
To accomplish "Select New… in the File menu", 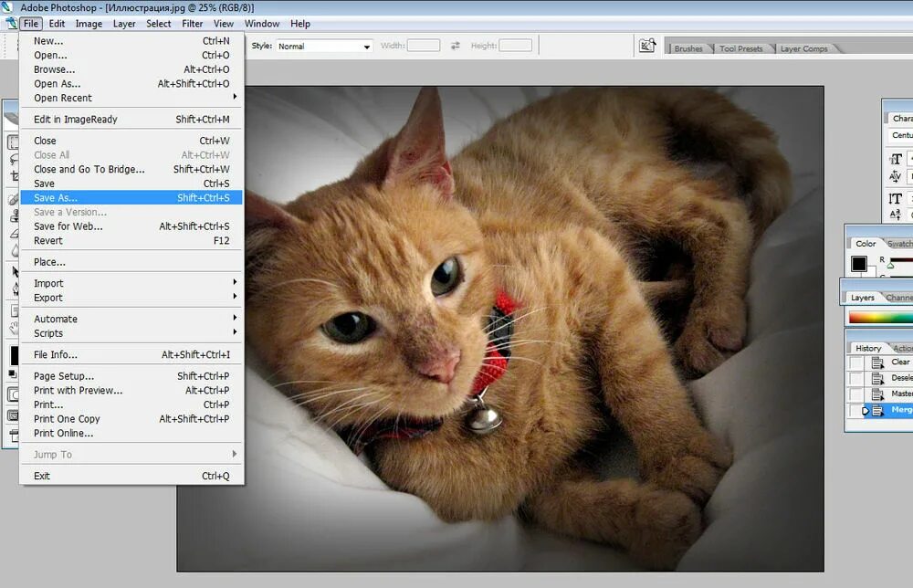I will (131, 41).
